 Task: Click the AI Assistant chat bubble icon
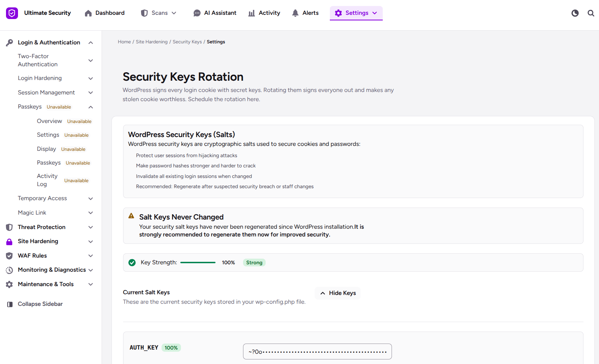197,13
